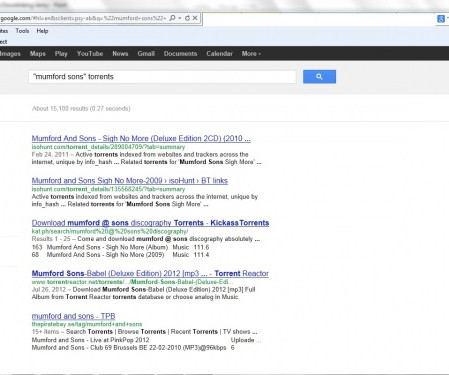Image resolution: width=449 pixels, height=375 pixels.
Task: Open the Mumford Sons-Babel Torrent Reactor result
Action: [150, 274]
